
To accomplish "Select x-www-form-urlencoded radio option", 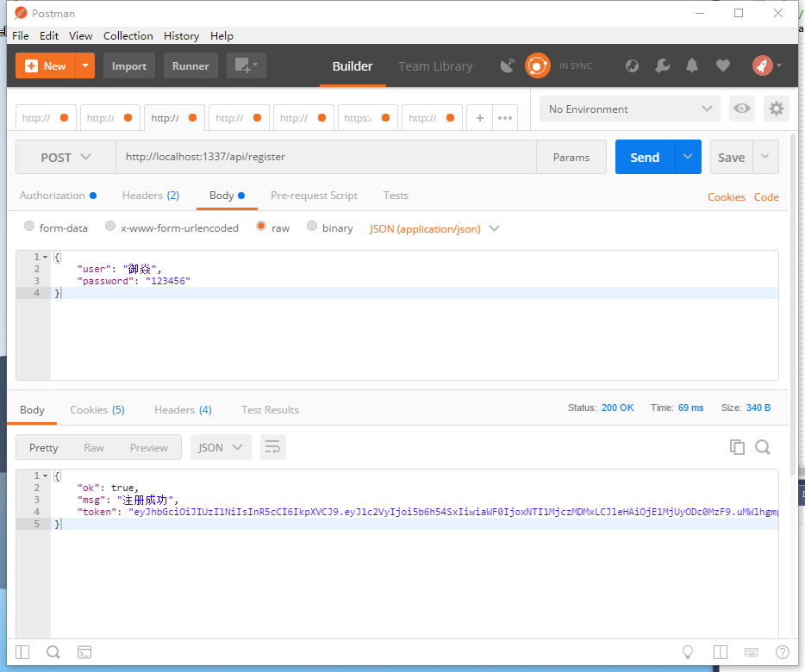I will point(110,226).
